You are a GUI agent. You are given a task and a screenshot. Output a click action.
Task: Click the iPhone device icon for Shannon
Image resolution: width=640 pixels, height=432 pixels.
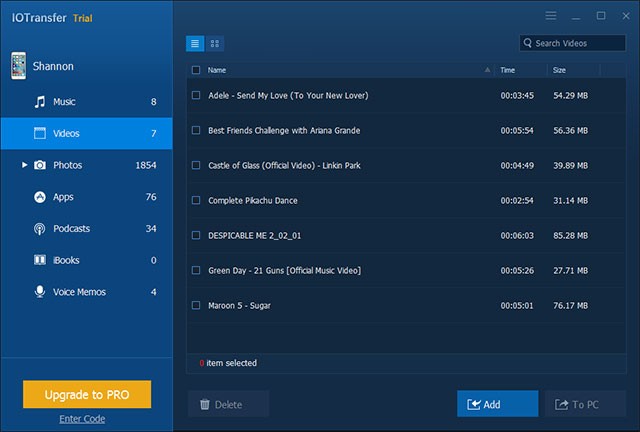[x=18, y=67]
